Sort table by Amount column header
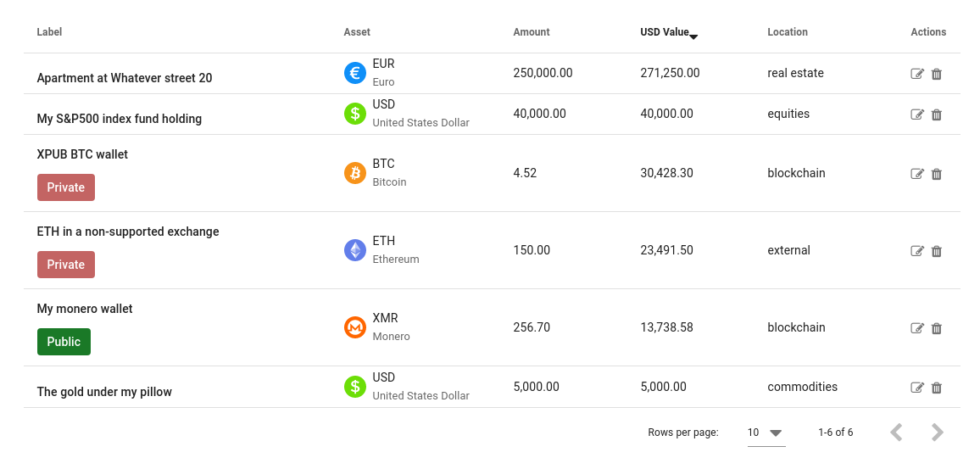 coord(532,32)
